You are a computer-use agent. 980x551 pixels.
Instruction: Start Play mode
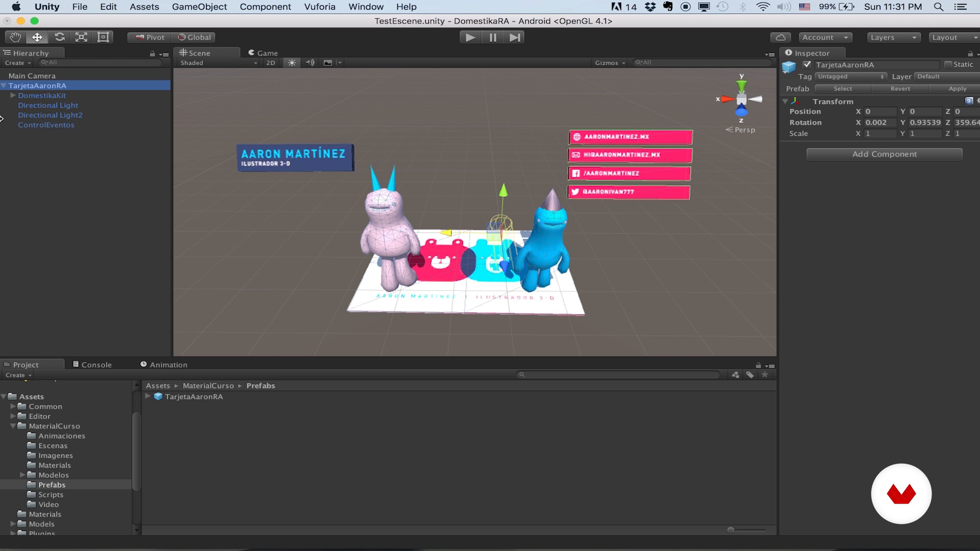[470, 37]
